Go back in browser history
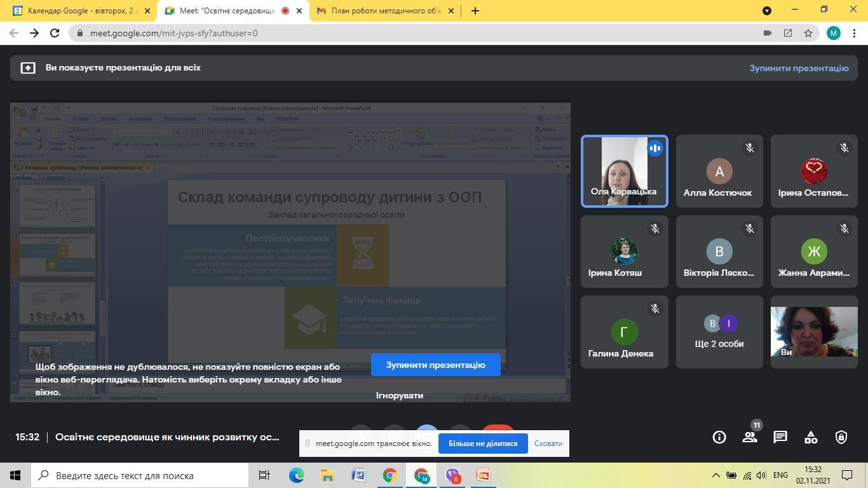 click(14, 33)
